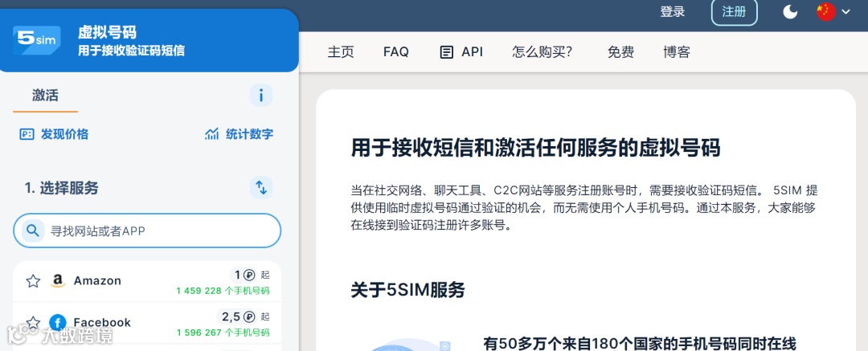Favorite Amazon with the star icon
868x351 pixels.
coord(33,280)
